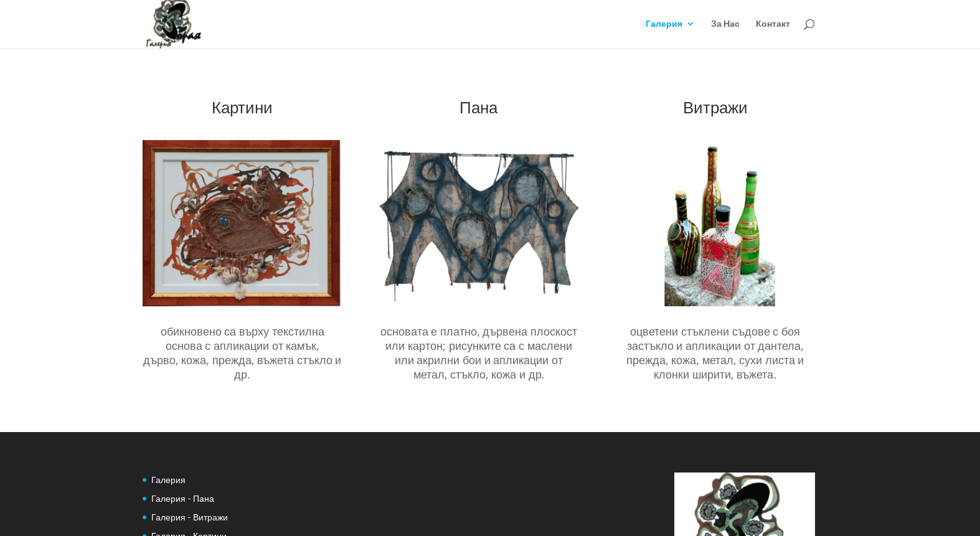Click the footer logo image
This screenshot has height=536, width=980.
pos(745,504)
